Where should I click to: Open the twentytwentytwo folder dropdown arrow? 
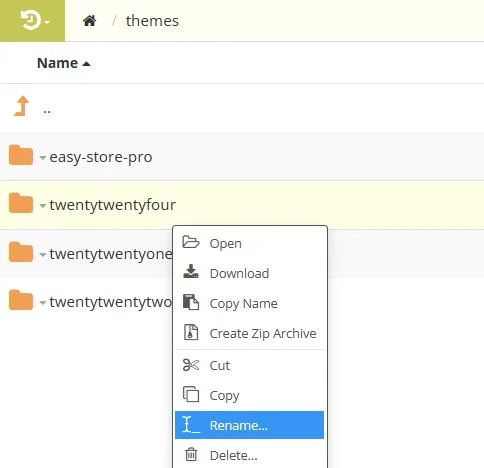pyautogui.click(x=43, y=303)
